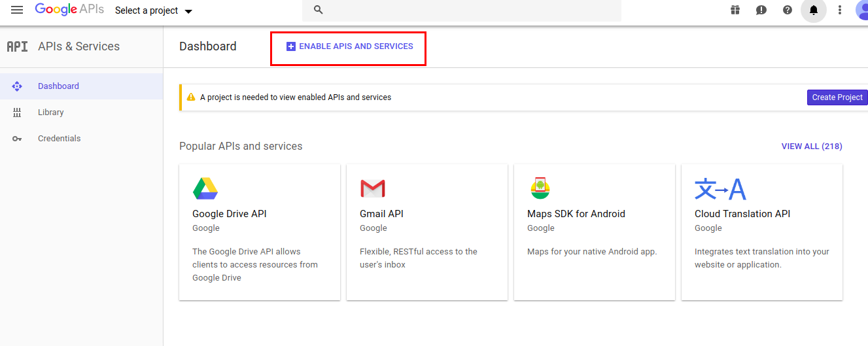Click the Dashboard page title
The width and height of the screenshot is (868, 346).
click(208, 46)
